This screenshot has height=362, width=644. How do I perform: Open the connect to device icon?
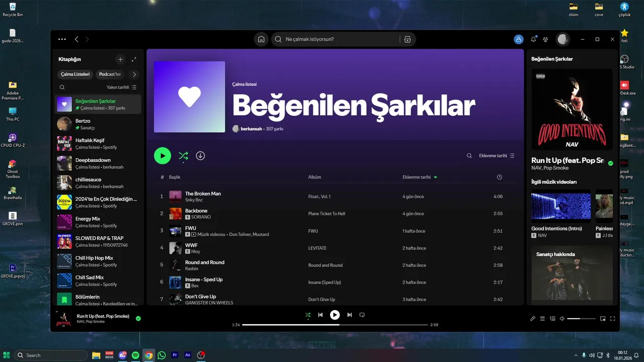552,318
